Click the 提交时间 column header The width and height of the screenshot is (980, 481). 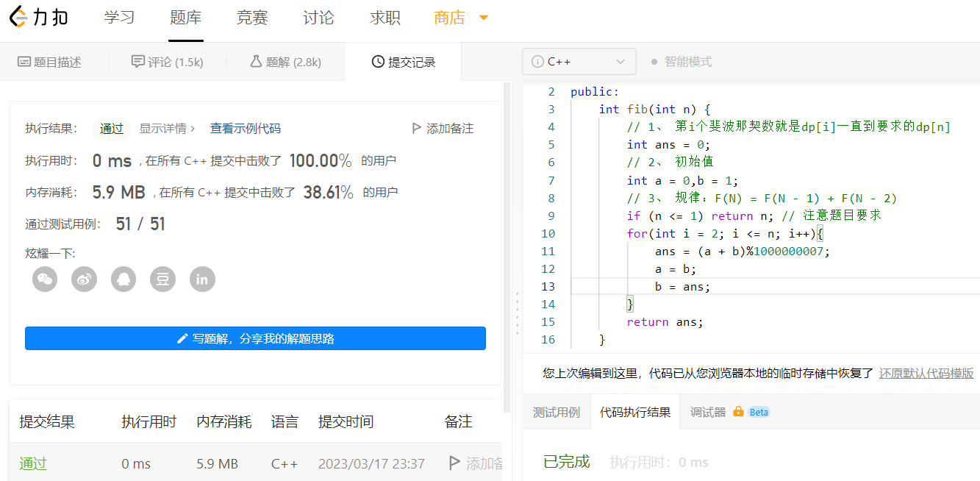(x=346, y=421)
